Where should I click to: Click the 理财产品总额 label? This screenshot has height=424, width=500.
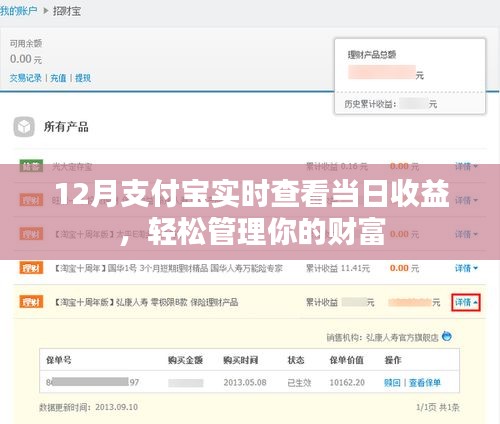pyautogui.click(x=372, y=54)
